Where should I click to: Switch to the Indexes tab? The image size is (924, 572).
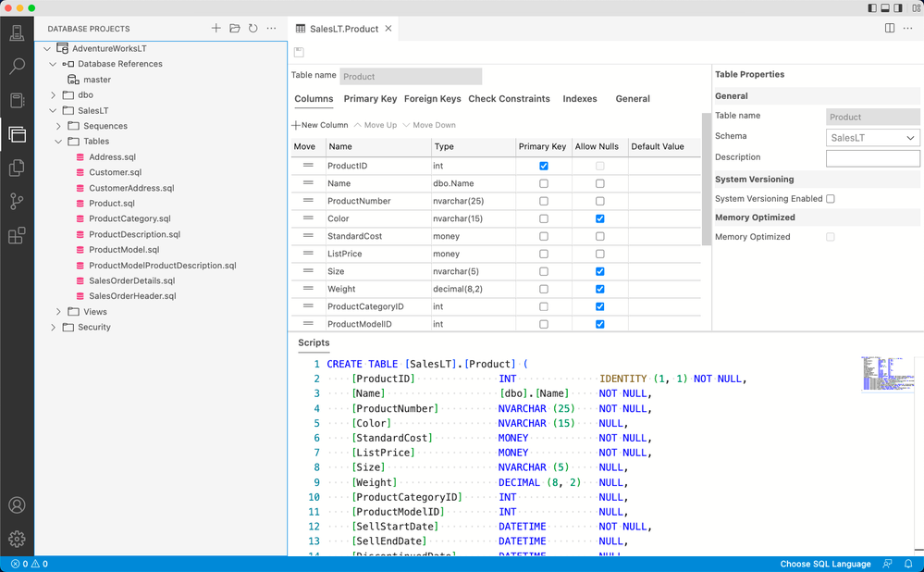point(580,99)
